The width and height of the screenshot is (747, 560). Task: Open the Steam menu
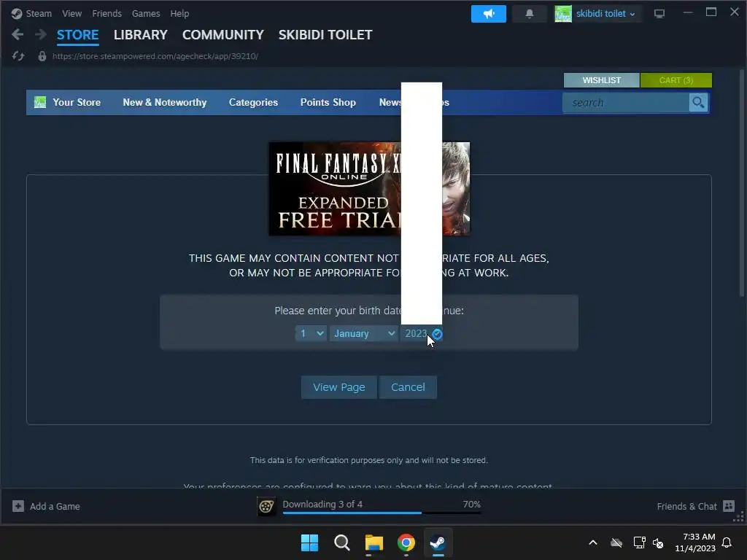pyautogui.click(x=39, y=13)
